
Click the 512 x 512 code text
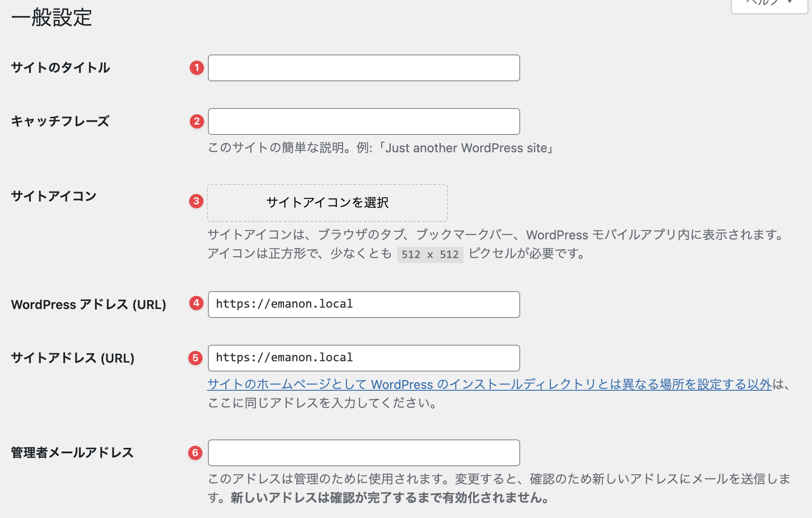[x=430, y=255]
